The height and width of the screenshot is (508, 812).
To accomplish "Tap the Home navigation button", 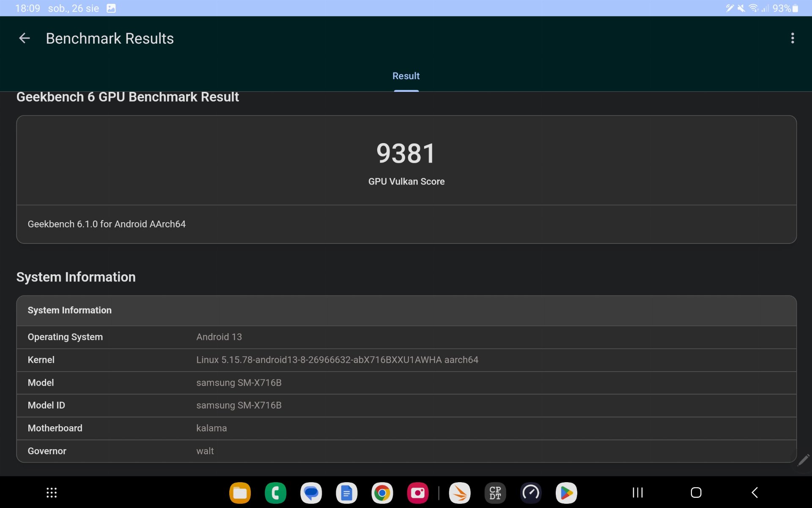I will [696, 492].
